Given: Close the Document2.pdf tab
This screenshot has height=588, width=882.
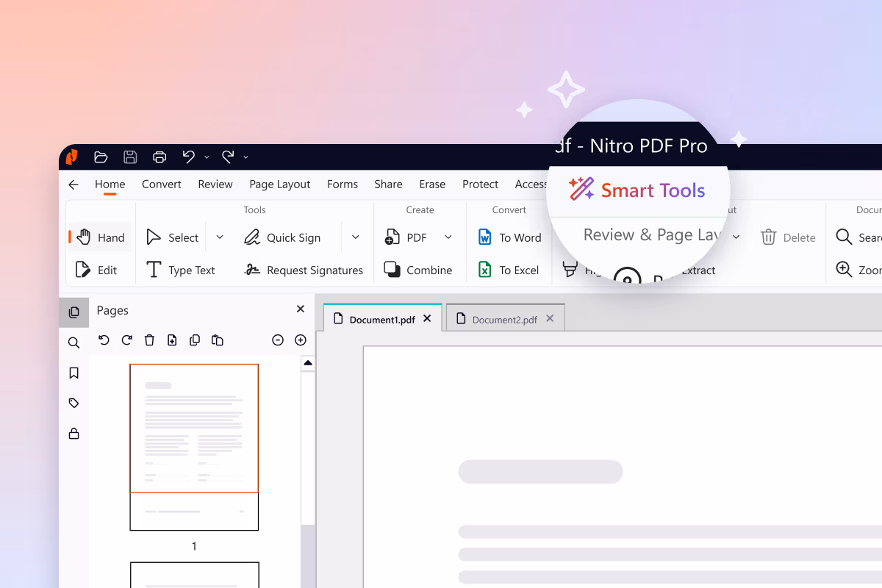Looking at the screenshot, I should click(550, 318).
